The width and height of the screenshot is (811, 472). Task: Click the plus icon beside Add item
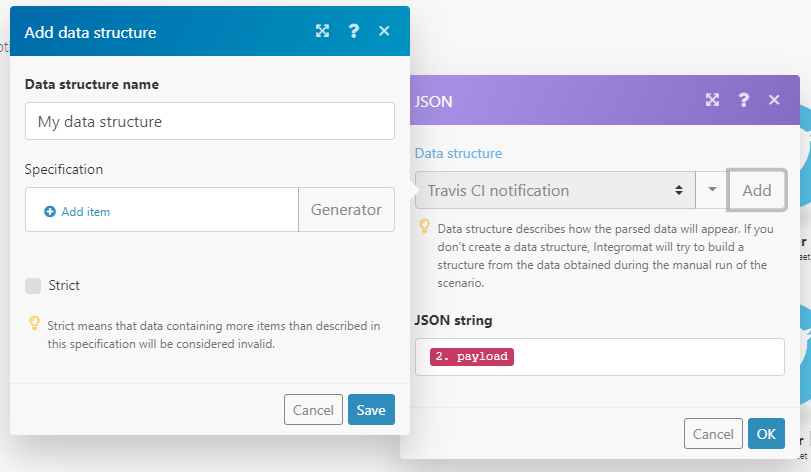50,211
